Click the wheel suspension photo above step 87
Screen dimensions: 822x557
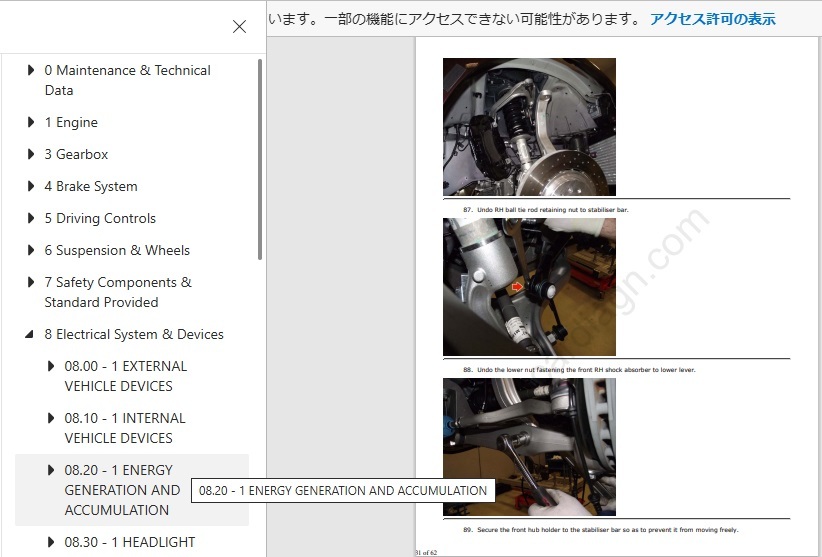(x=529, y=127)
